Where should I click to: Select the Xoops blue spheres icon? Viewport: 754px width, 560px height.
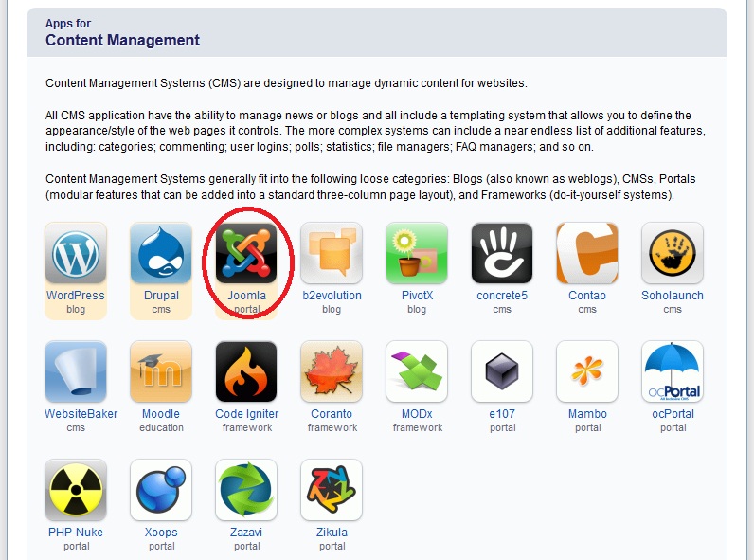[161, 490]
